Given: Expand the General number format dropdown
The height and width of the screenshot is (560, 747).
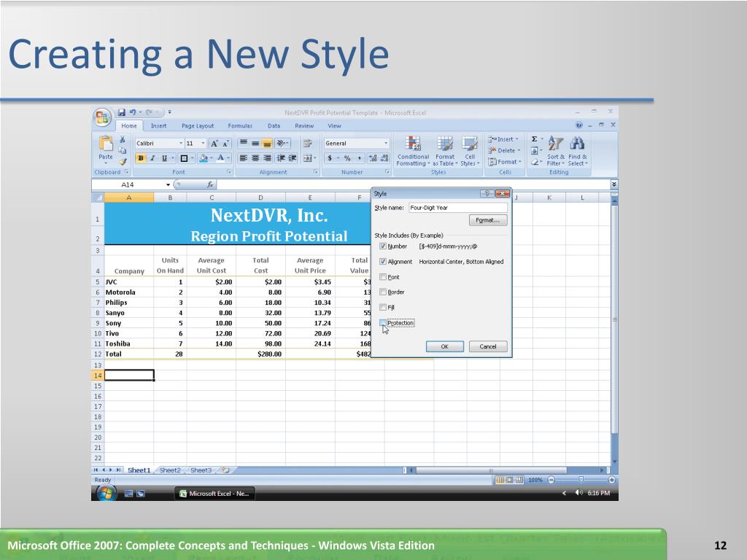Looking at the screenshot, I should pyautogui.click(x=385, y=144).
